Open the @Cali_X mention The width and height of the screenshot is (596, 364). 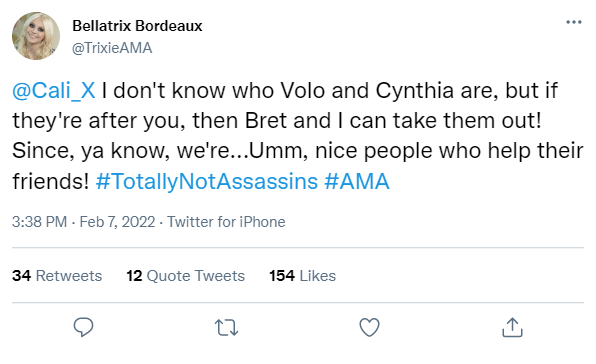coord(54,91)
